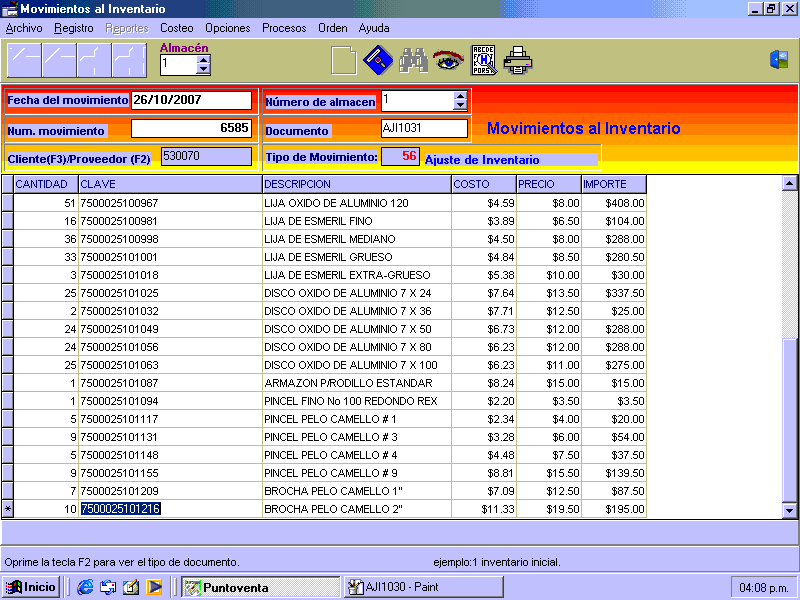Click the binoculars search icon
This screenshot has width=800, height=600.
point(413,61)
